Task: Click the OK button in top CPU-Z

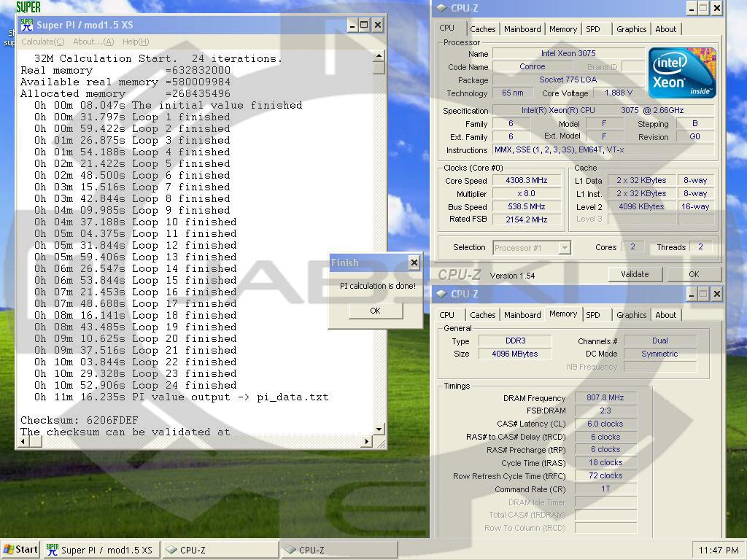Action: (x=694, y=274)
